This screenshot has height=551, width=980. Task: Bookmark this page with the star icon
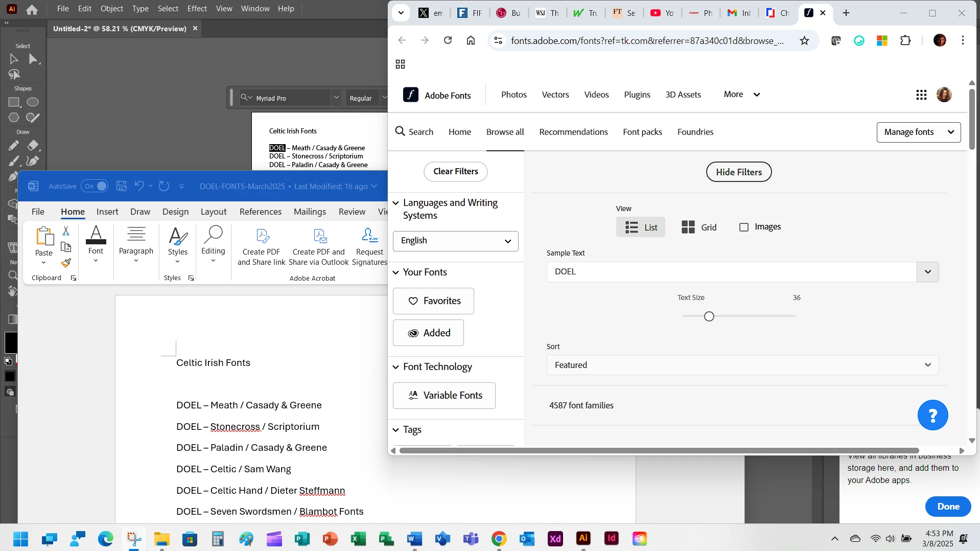click(804, 40)
